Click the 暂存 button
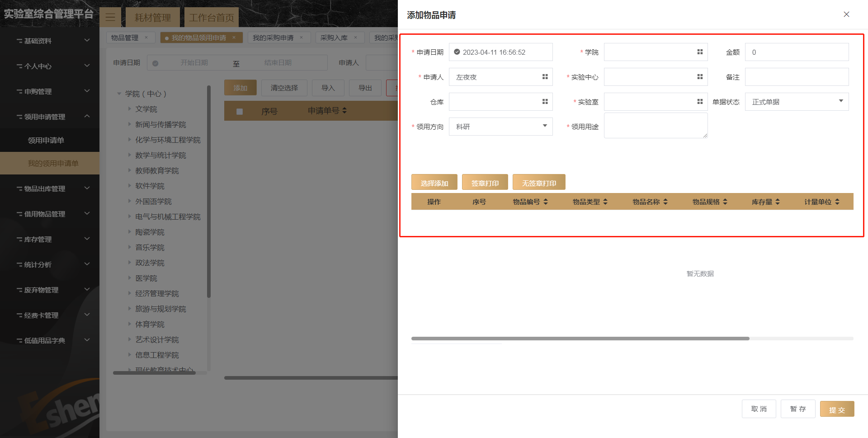The height and width of the screenshot is (438, 868). (797, 409)
